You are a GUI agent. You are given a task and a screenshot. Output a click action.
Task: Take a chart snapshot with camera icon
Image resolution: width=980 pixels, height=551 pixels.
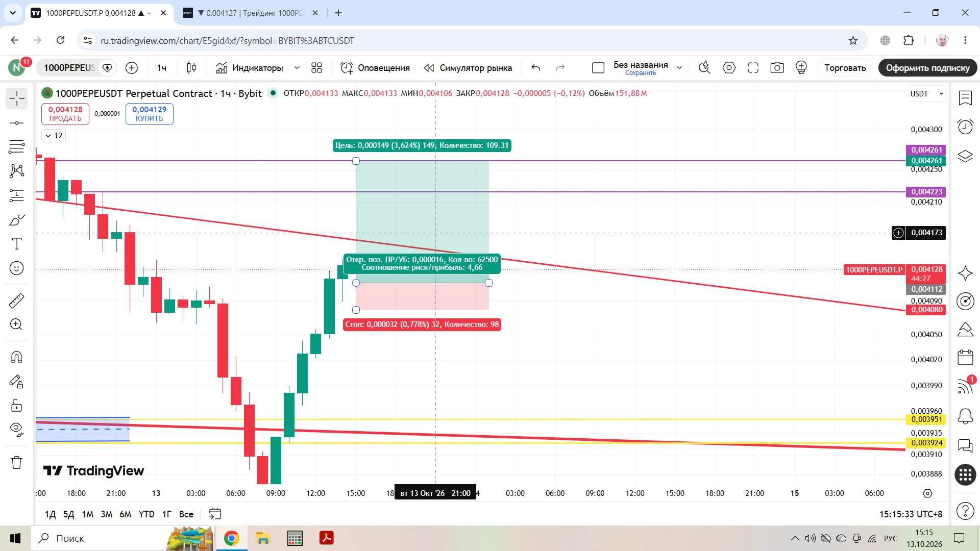[x=777, y=68]
